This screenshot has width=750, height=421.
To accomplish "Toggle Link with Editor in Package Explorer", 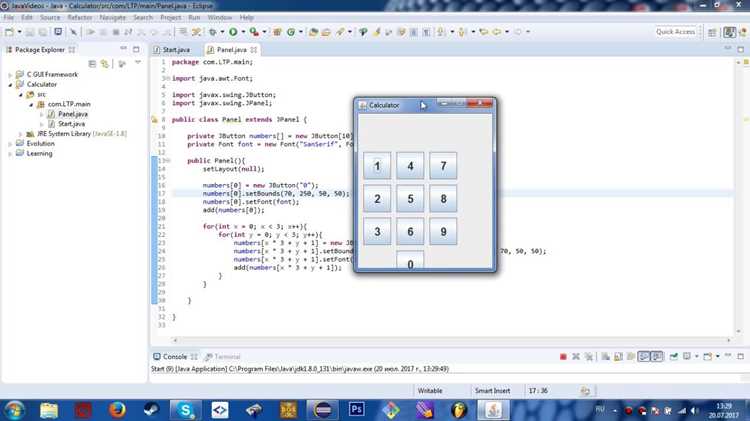I will (x=105, y=64).
